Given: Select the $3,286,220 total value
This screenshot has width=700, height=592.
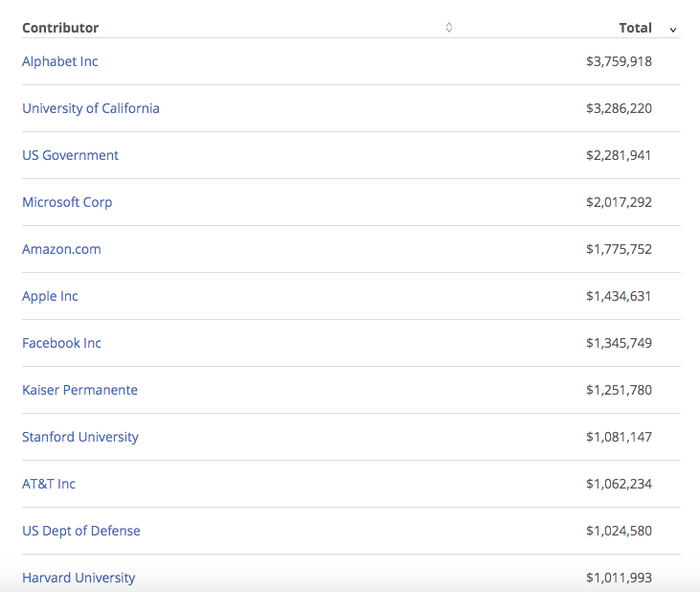Looking at the screenshot, I should [619, 108].
